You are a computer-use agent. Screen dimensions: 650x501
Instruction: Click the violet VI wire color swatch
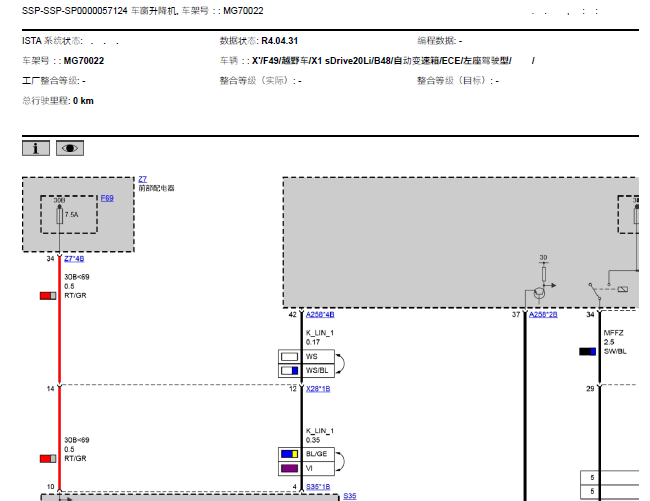[x=289, y=468]
